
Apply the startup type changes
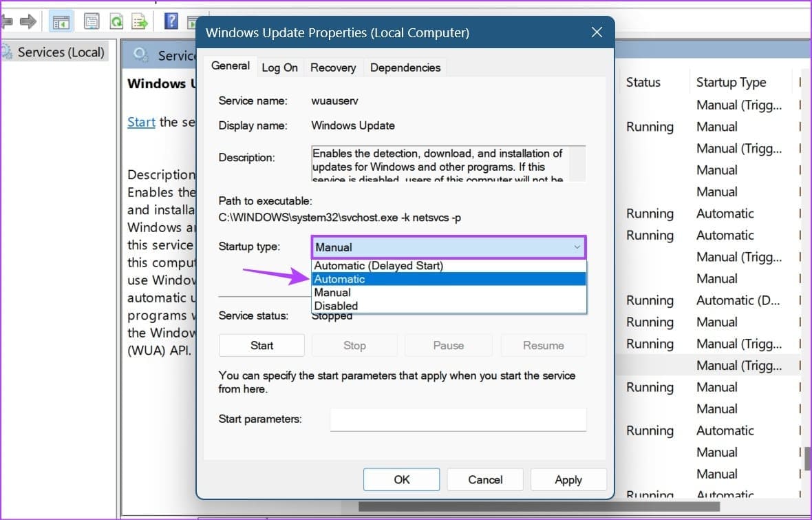click(x=568, y=479)
